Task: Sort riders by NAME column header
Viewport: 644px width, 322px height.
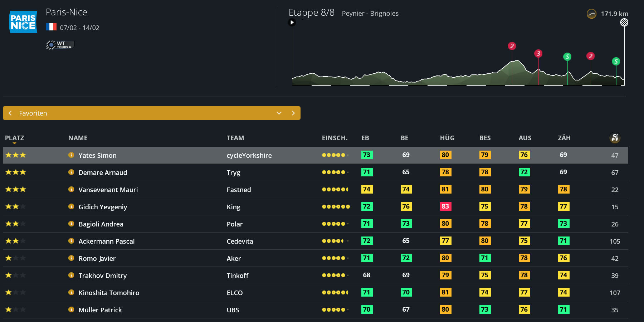Action: point(78,138)
